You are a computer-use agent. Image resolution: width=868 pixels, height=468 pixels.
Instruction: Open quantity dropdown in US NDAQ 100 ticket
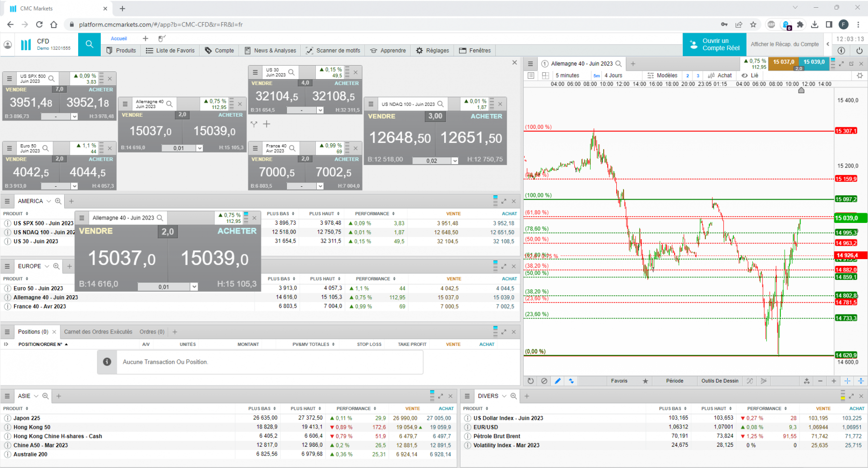(455, 161)
